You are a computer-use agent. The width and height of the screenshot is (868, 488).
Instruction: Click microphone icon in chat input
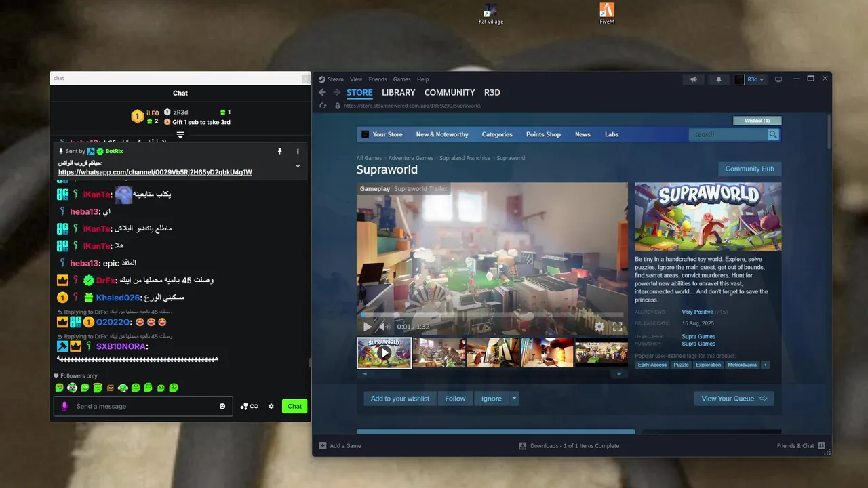coord(65,406)
